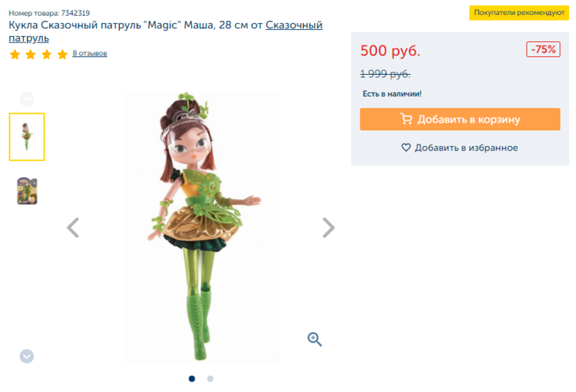The image size is (576, 392).
Task: Click the heart favorites icon
Action: pyautogui.click(x=406, y=148)
